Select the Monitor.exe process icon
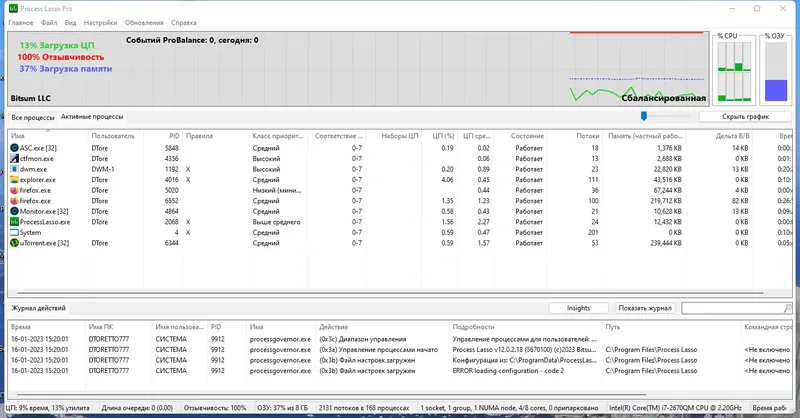The height and width of the screenshot is (418, 800). [14, 211]
